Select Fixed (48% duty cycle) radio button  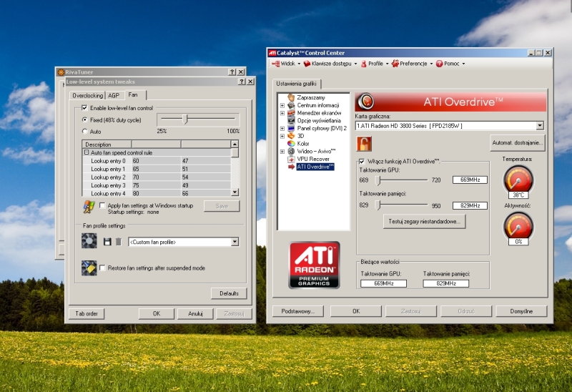coord(85,119)
